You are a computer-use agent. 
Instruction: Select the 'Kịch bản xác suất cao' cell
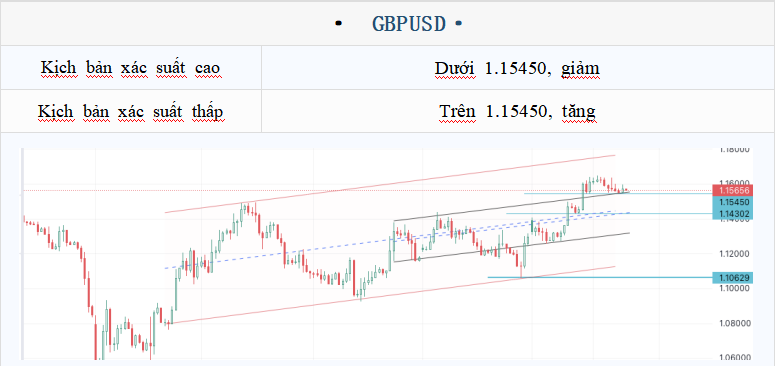tap(131, 68)
